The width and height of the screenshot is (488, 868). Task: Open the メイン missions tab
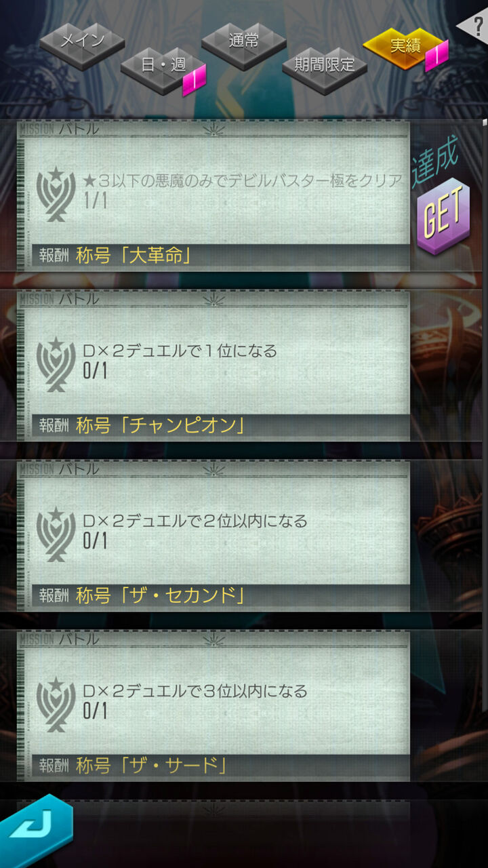[82, 45]
